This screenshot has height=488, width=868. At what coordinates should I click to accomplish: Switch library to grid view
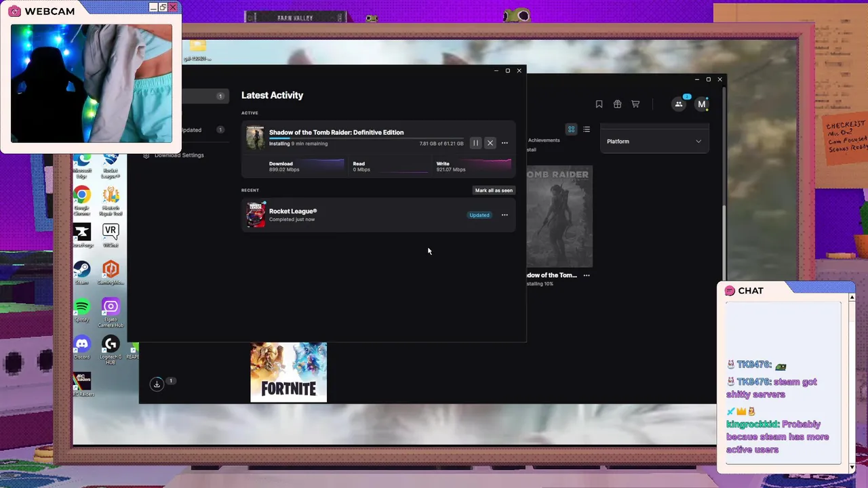click(x=571, y=129)
